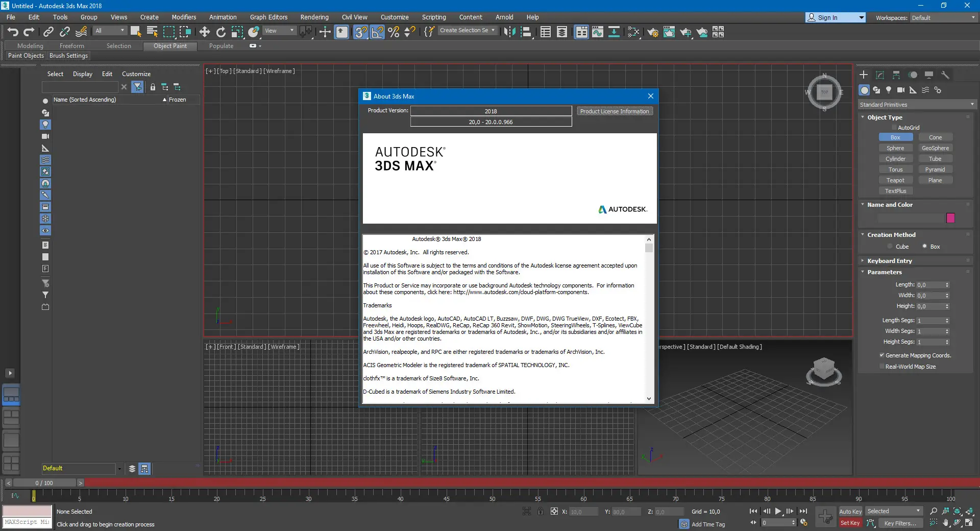Open the Time Configuration icon
980x531 pixels.
(x=804, y=523)
